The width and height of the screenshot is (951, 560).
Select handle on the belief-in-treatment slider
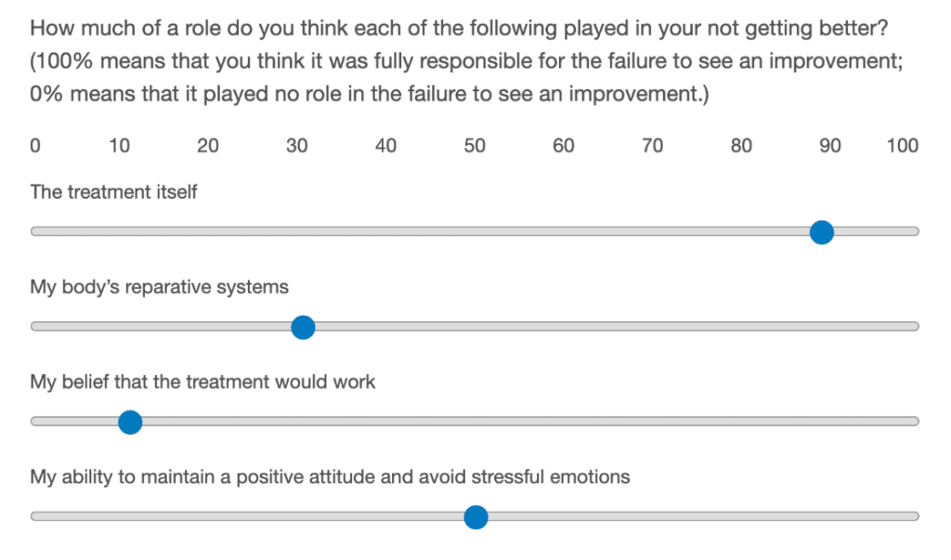[130, 422]
